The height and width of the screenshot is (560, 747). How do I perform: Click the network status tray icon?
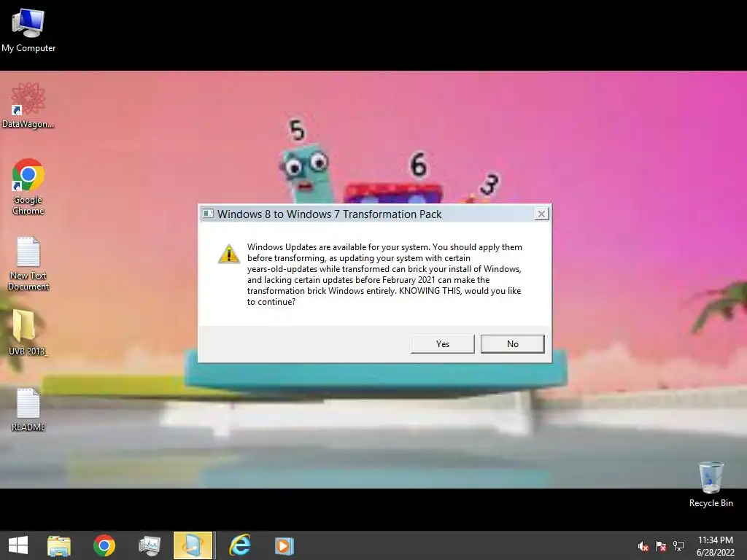(x=678, y=545)
